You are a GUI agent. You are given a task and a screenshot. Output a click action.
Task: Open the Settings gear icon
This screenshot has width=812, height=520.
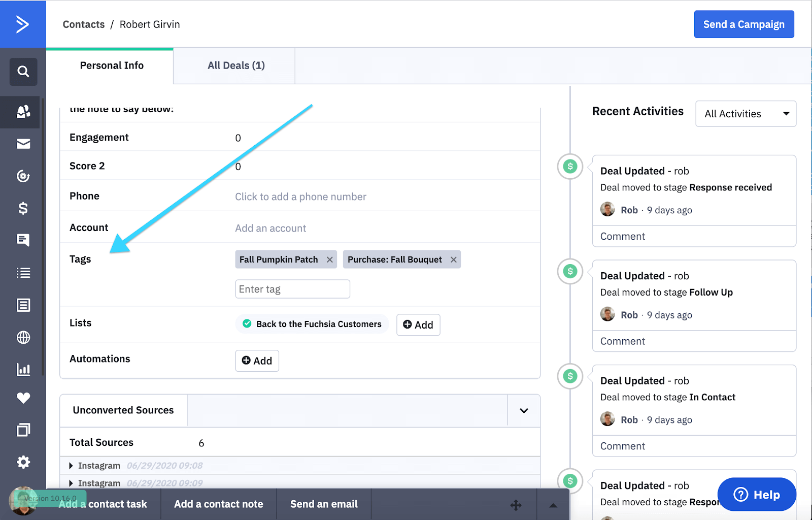coord(23,462)
